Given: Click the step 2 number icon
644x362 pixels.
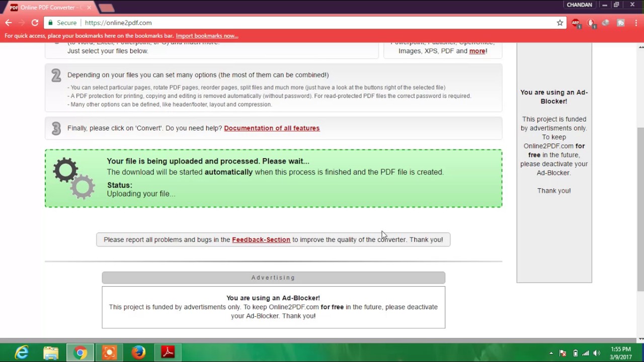Looking at the screenshot, I should click(56, 75).
